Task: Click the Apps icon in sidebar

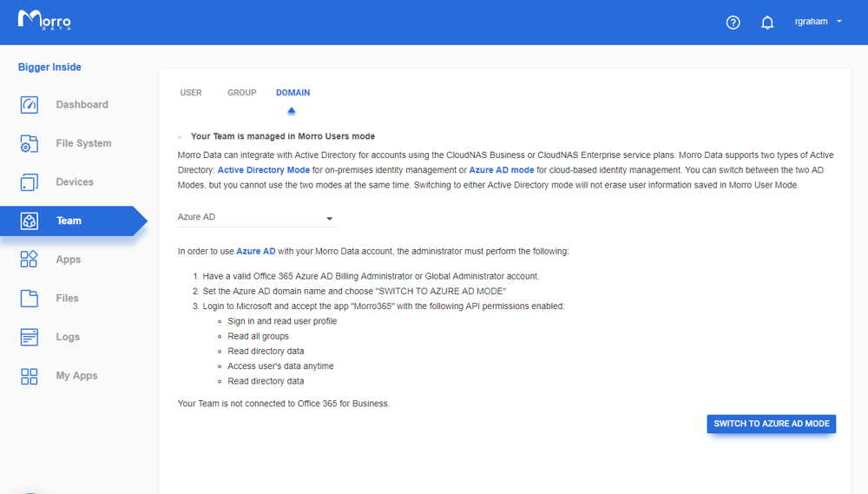Action: 30,260
